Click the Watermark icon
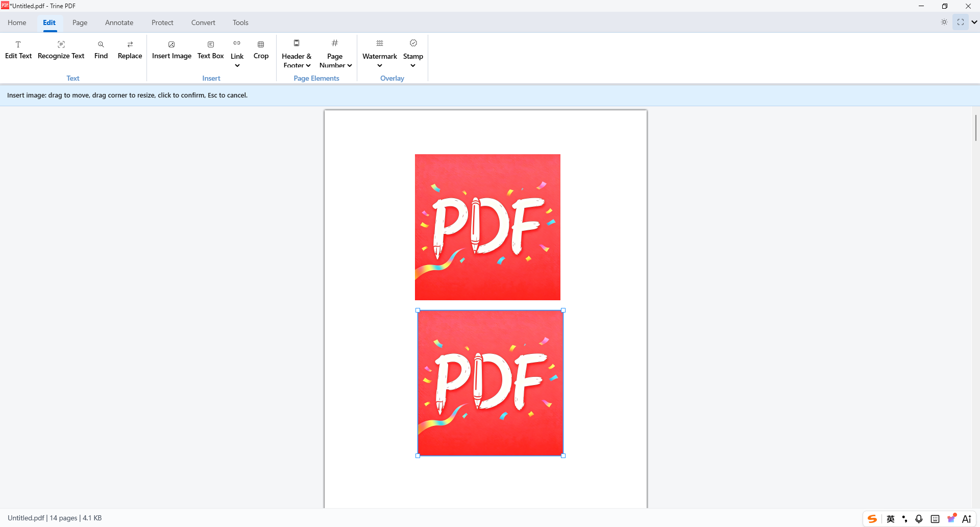The height and width of the screenshot is (527, 980). (380, 43)
